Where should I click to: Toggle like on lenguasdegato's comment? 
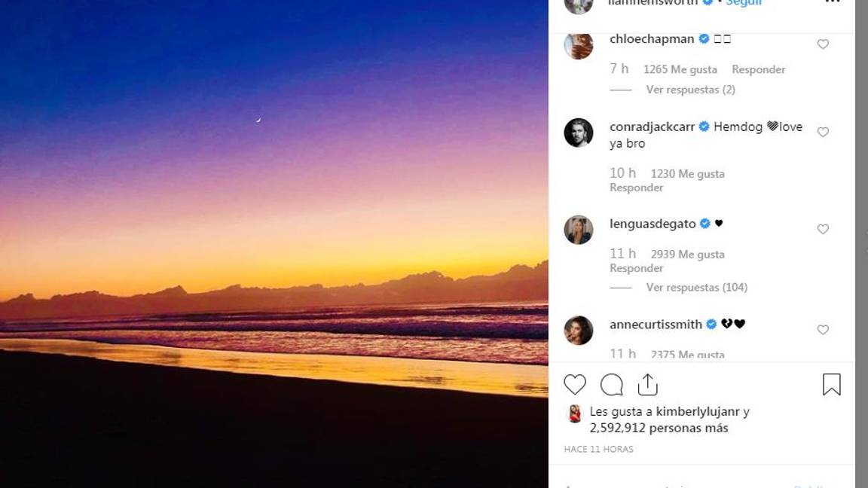pos(823,229)
